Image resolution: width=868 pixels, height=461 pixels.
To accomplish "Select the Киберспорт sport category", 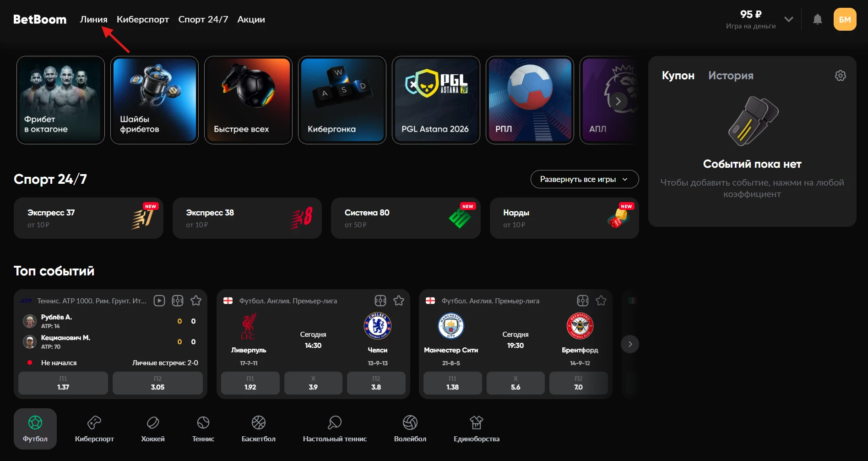I will (x=94, y=429).
